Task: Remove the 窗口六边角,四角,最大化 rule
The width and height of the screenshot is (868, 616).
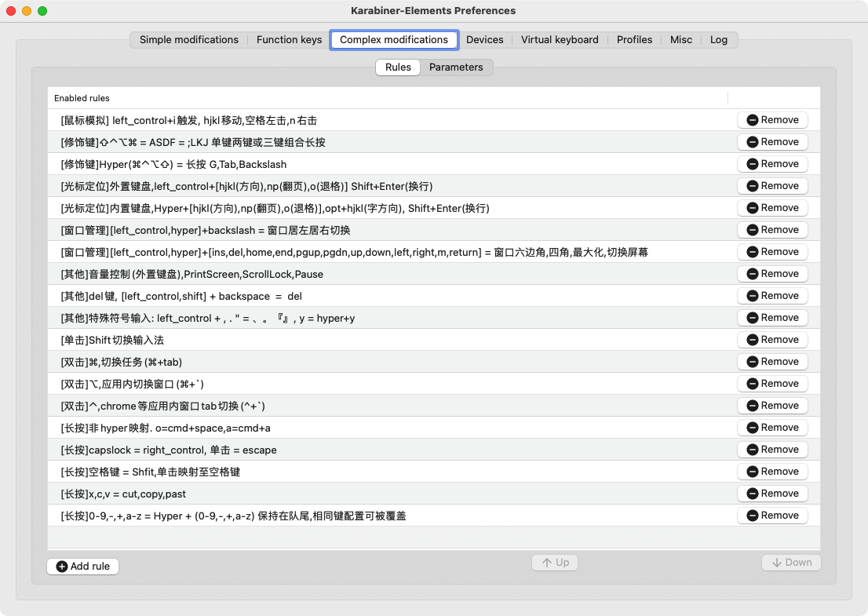Action: tap(772, 252)
